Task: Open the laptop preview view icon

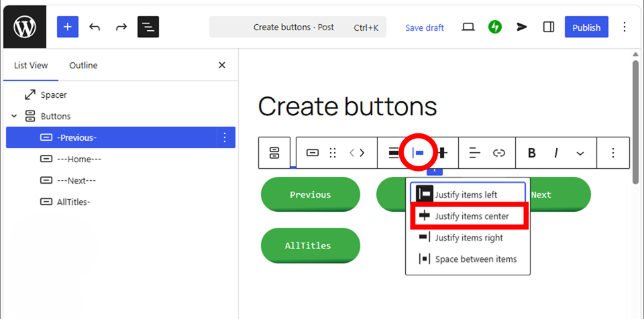Action: 468,27
